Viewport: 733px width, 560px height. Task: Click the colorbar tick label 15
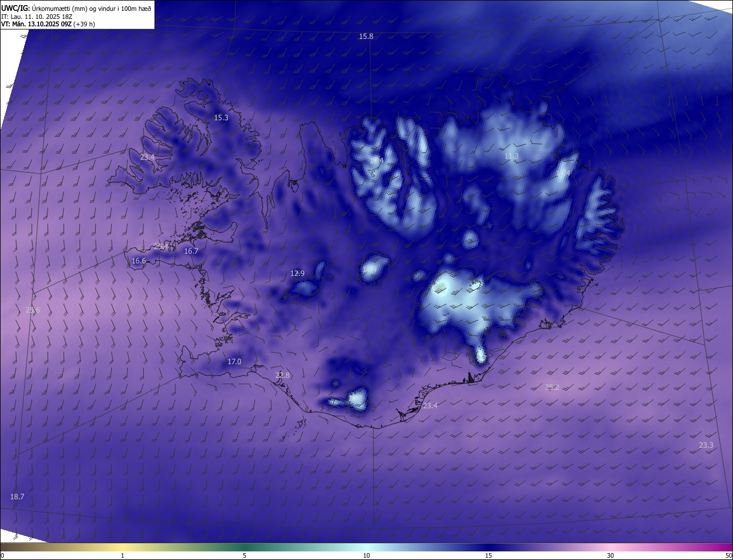coord(488,555)
